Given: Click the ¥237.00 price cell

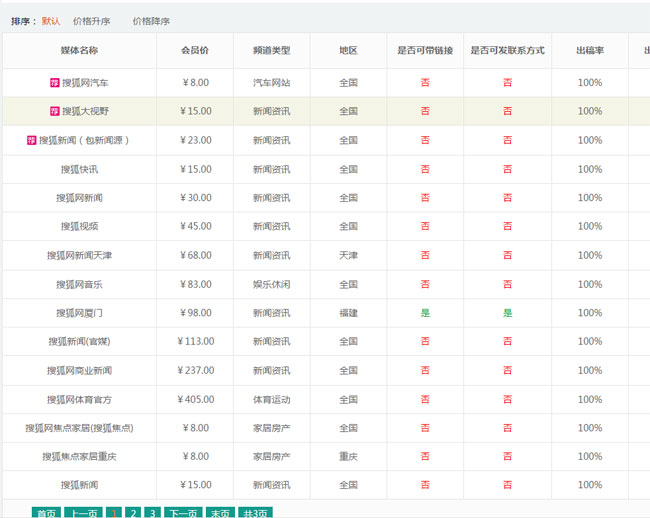Looking at the screenshot, I should click(x=196, y=370).
